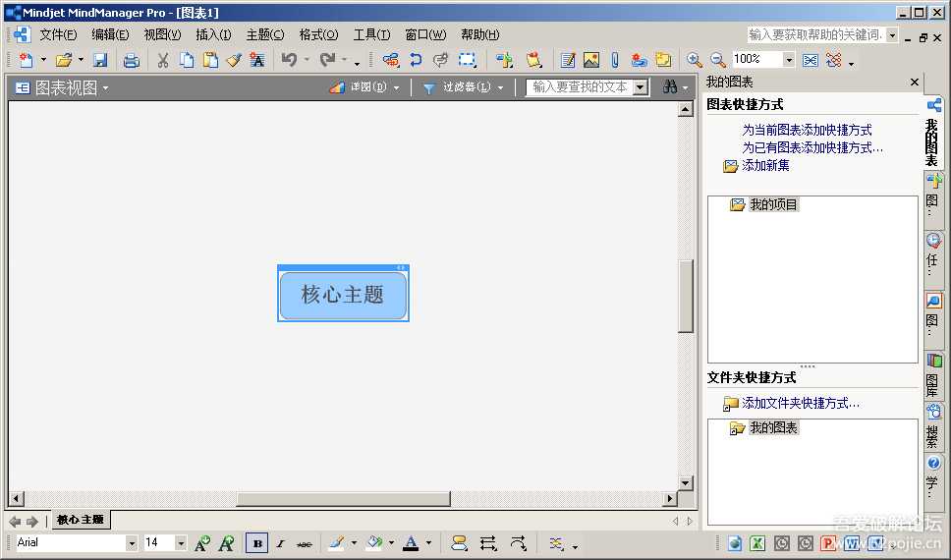Open the font size 14 dropdown

(181, 543)
